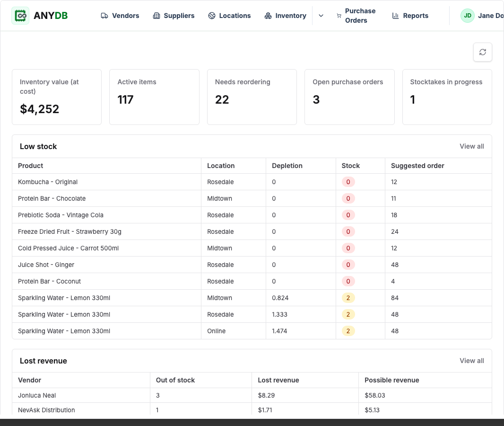Click the Reports bar chart icon
Screen dimensions: 504x426
(x=395, y=16)
